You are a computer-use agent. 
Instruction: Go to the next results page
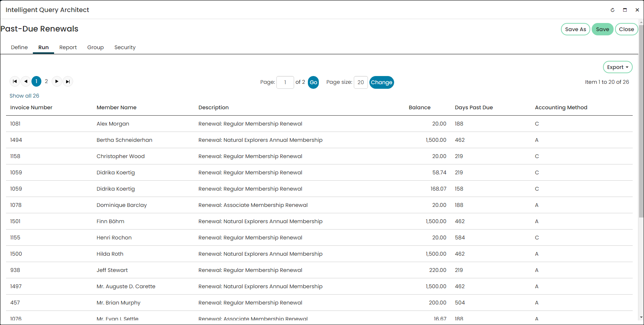57,81
